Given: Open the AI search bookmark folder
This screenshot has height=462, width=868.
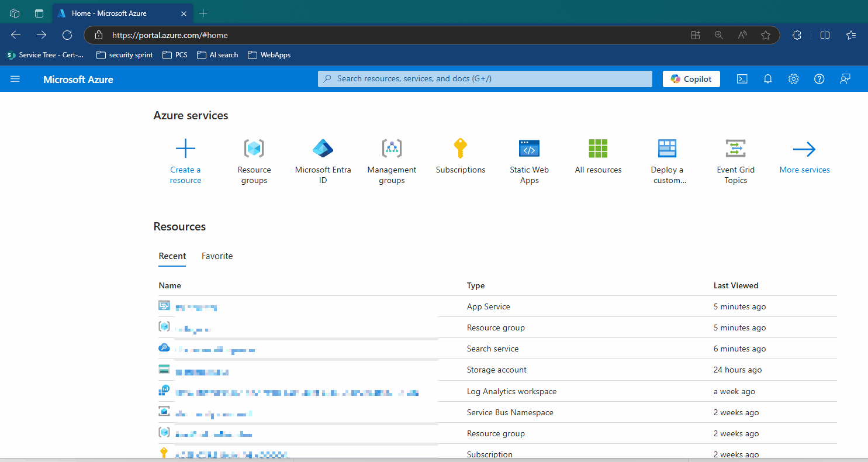Looking at the screenshot, I should (217, 55).
